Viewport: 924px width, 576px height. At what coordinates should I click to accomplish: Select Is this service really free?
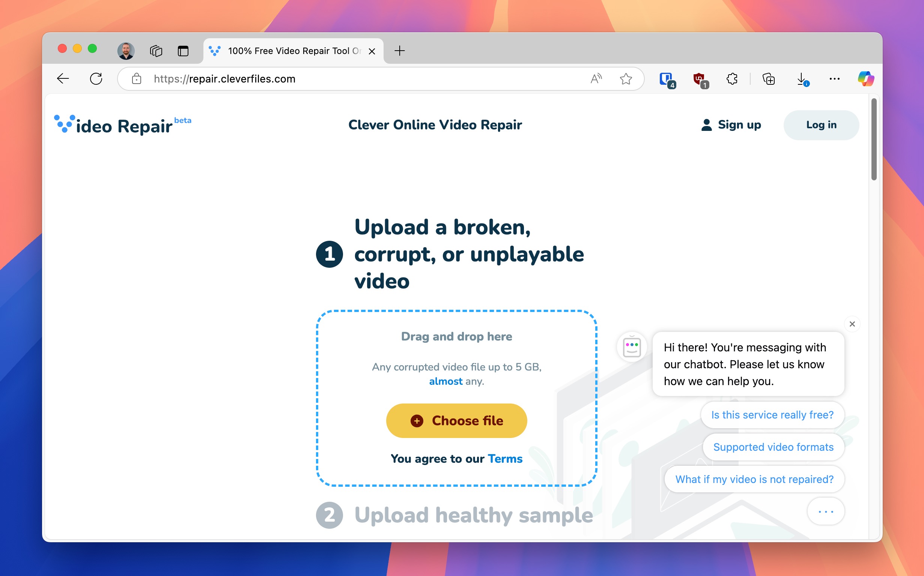[771, 415]
